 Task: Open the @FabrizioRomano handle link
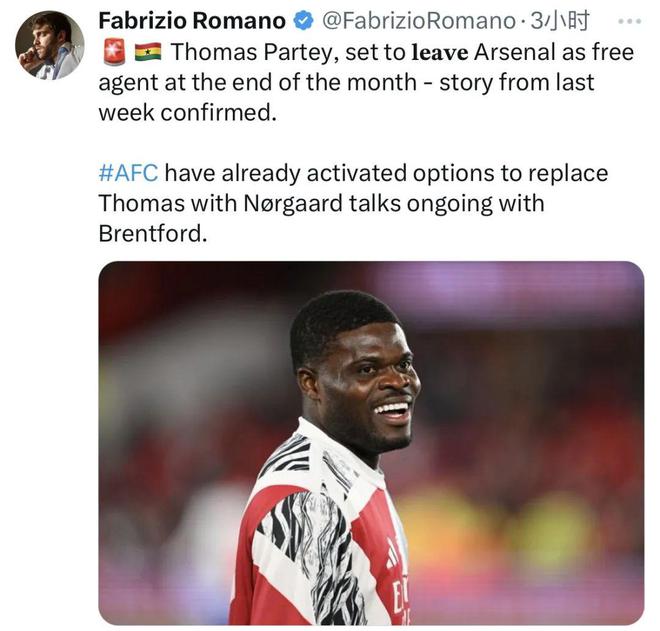coord(418,21)
